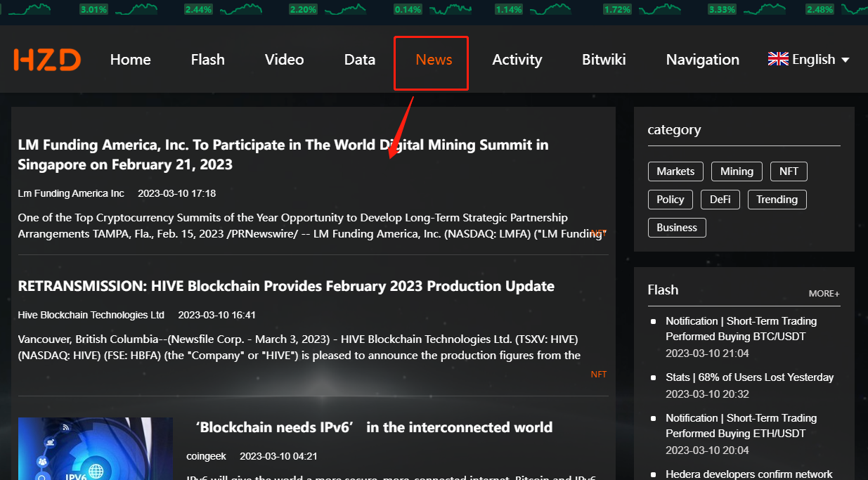The width and height of the screenshot is (868, 480).
Task: Click source name 'Lm Funding America Inc'
Action: coord(71,193)
